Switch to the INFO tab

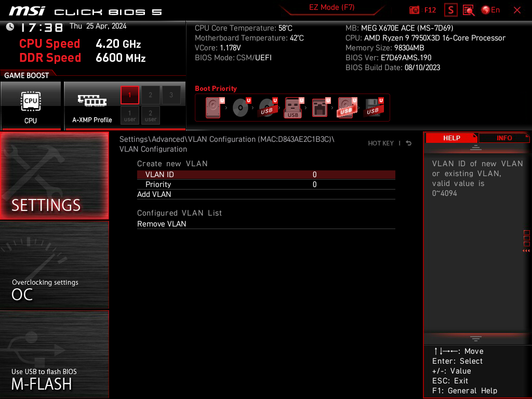pos(504,138)
